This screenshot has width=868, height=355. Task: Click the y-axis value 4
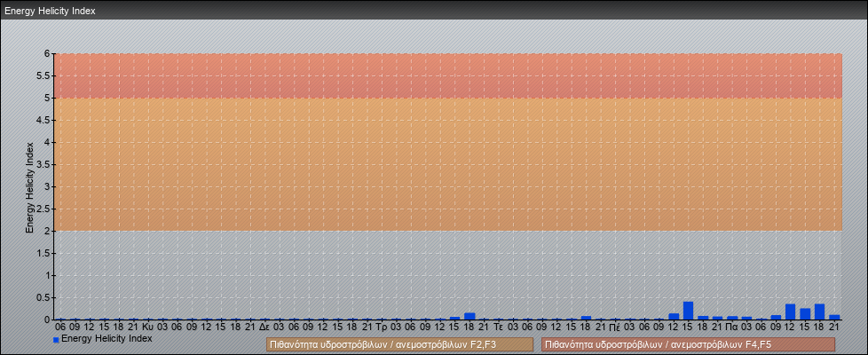click(x=48, y=142)
